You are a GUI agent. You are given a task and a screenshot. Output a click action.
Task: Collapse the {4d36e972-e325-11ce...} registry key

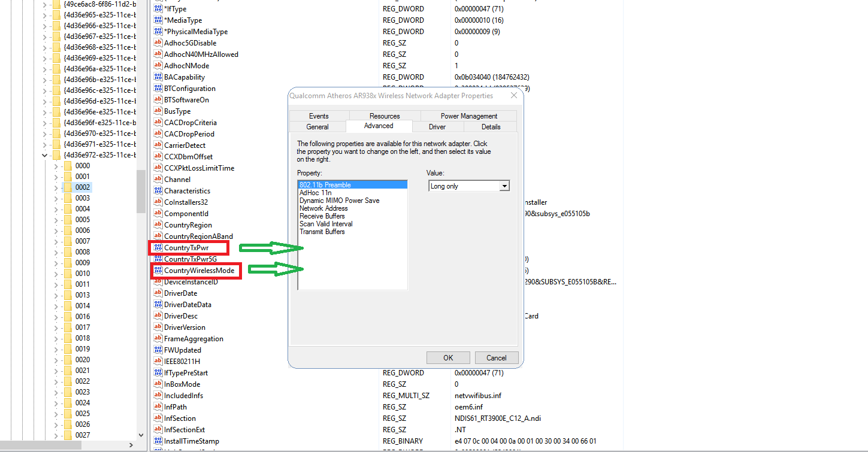point(44,154)
